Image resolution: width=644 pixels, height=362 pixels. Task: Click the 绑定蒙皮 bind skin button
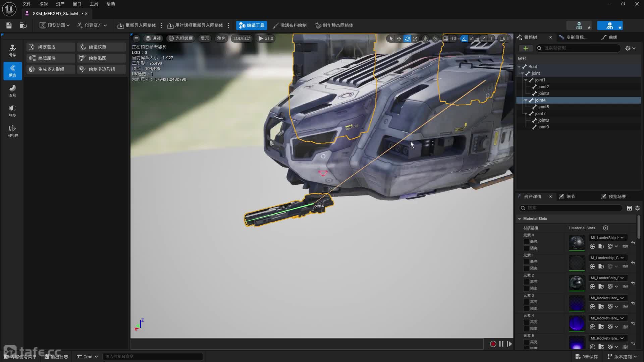(x=51, y=47)
